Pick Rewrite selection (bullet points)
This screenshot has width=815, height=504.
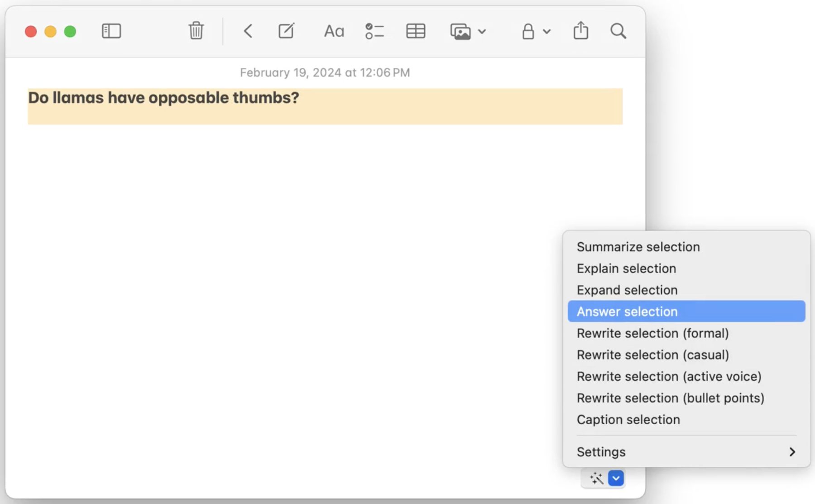(670, 398)
